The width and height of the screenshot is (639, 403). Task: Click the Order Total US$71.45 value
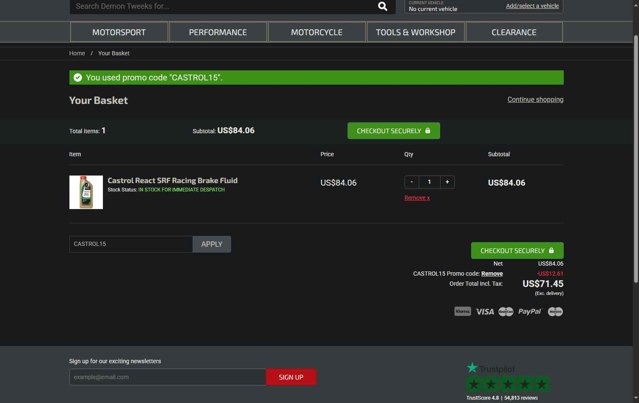click(543, 284)
